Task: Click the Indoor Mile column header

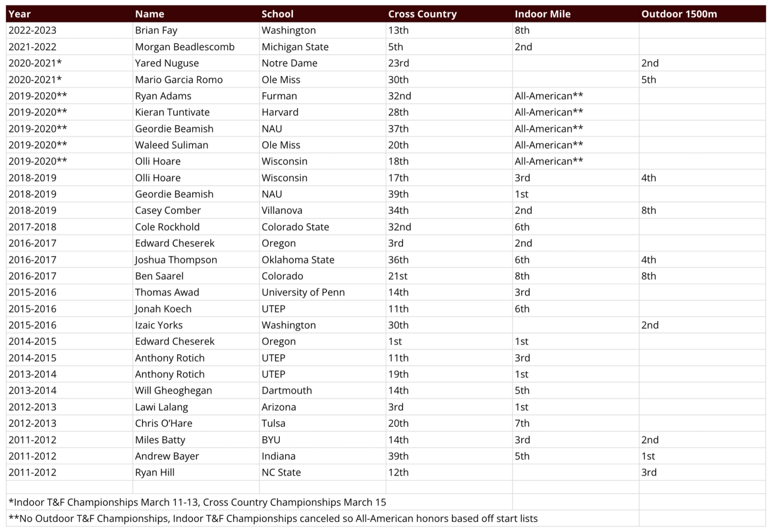Action: [x=576, y=14]
